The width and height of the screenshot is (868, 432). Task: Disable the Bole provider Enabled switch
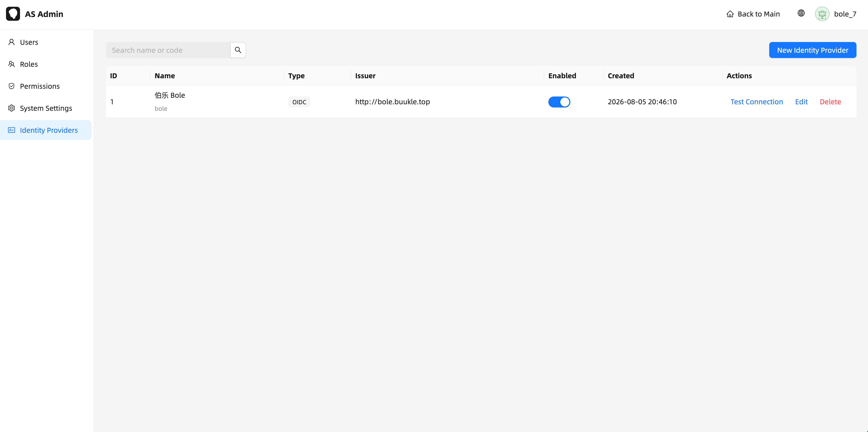pos(559,102)
